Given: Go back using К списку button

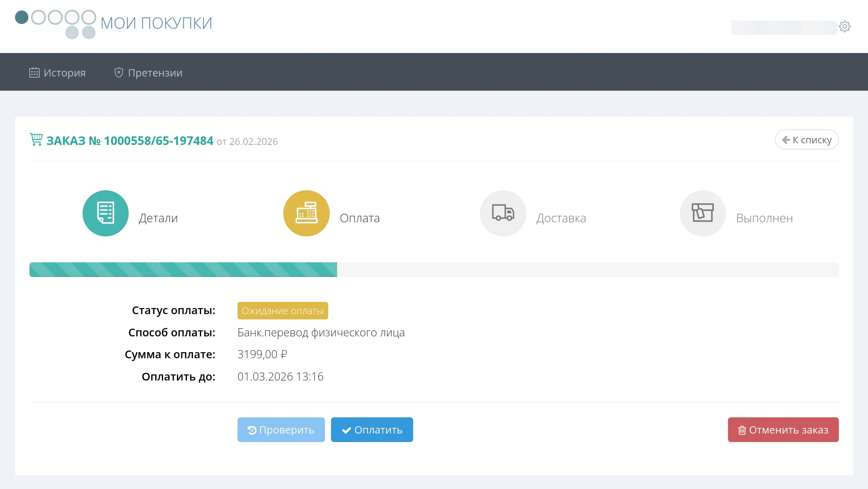Looking at the screenshot, I should 806,140.
